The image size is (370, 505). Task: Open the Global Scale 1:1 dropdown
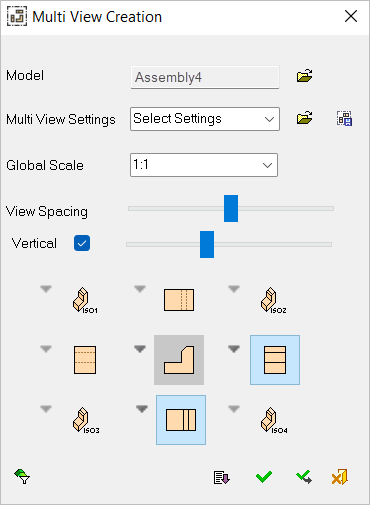pyautogui.click(x=204, y=165)
